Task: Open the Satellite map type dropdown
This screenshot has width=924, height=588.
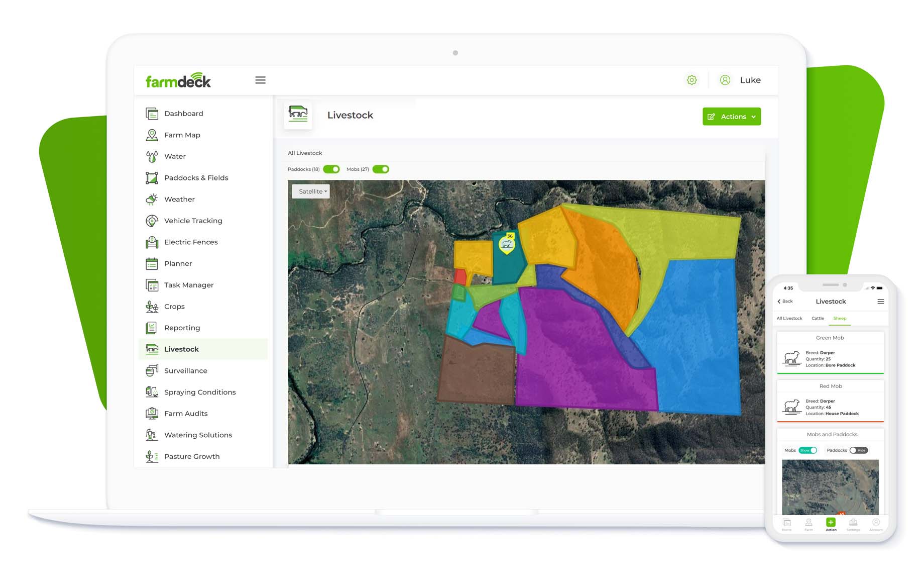Action: (311, 191)
